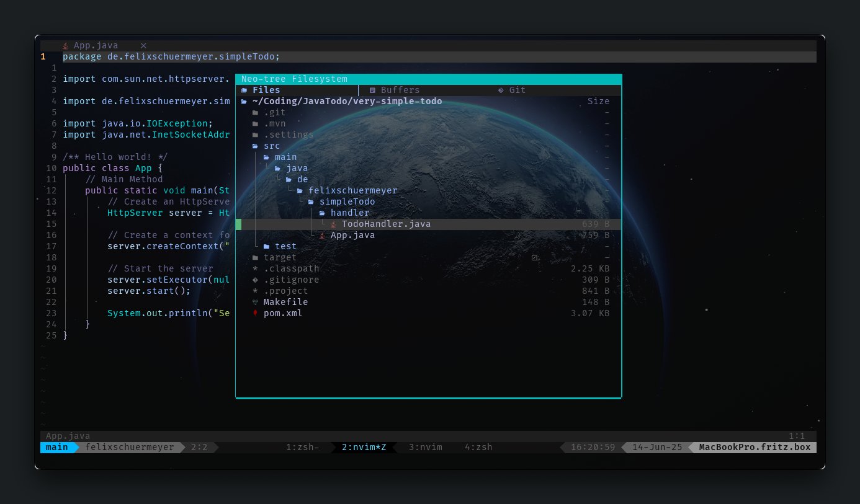860x504 pixels.
Task: Click App.java in the nvim statusline
Action: pyautogui.click(x=68, y=436)
